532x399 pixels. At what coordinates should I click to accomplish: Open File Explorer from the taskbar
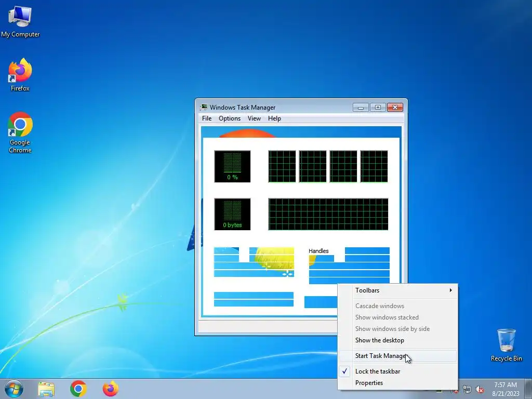point(46,389)
